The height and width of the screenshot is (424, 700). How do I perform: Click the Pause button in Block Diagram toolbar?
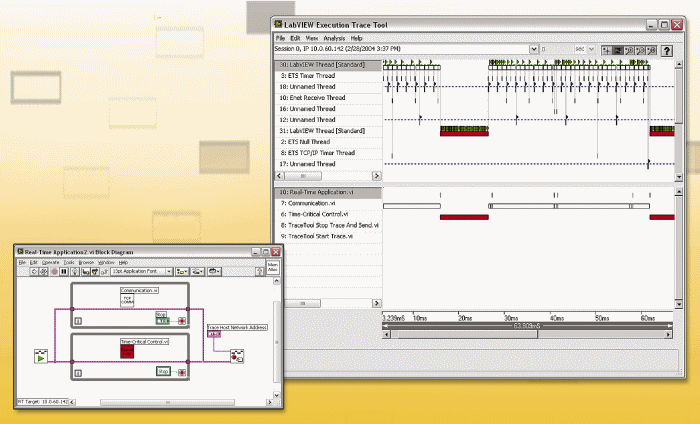tap(64, 271)
